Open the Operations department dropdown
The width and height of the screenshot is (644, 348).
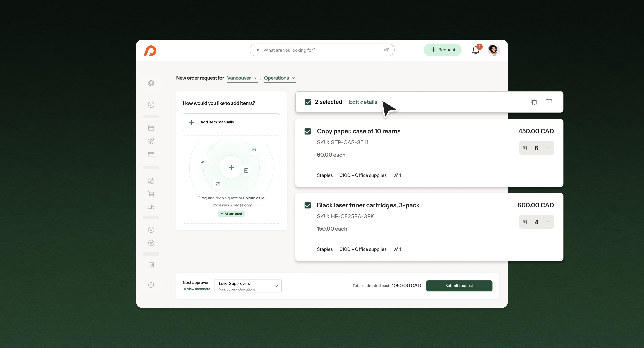coord(279,78)
